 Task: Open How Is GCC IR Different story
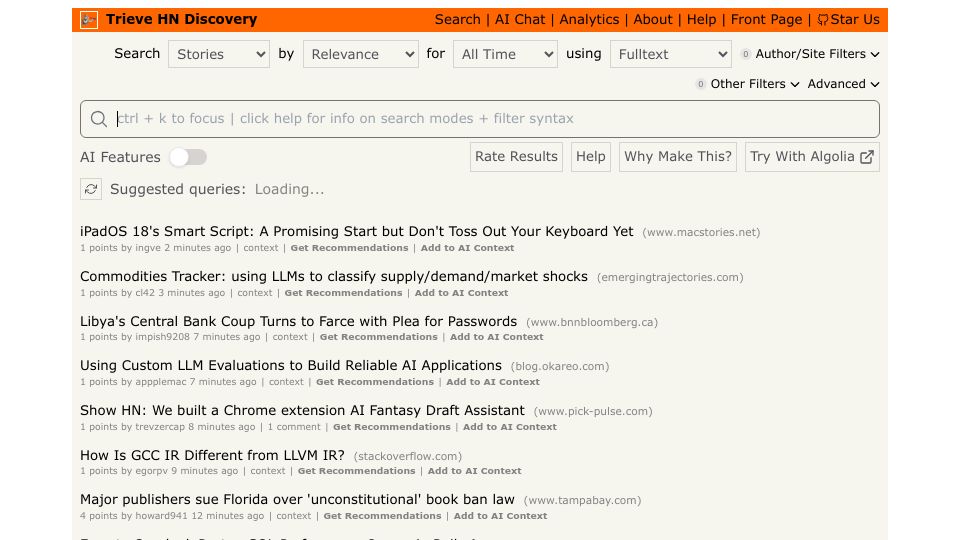pos(212,456)
